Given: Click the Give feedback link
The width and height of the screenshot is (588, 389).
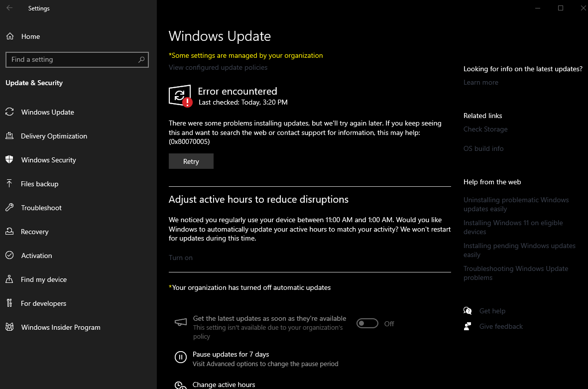Looking at the screenshot, I should [x=501, y=326].
